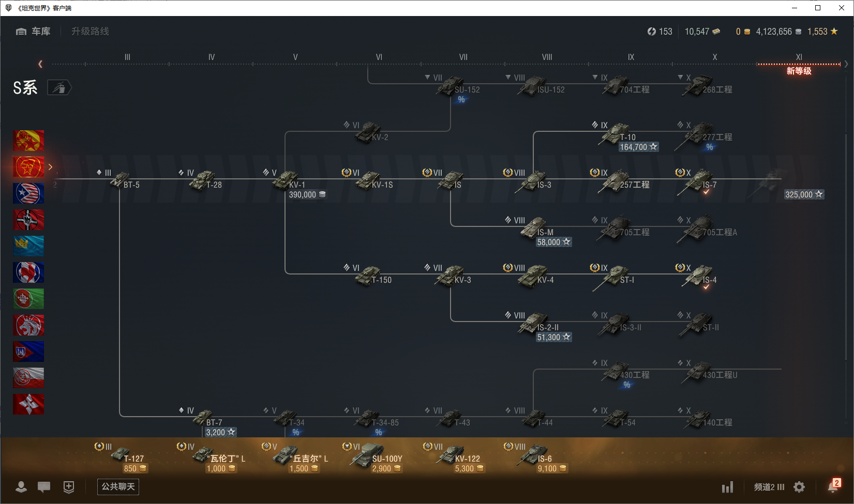Select the Germany nation flag with black cross

click(x=28, y=220)
